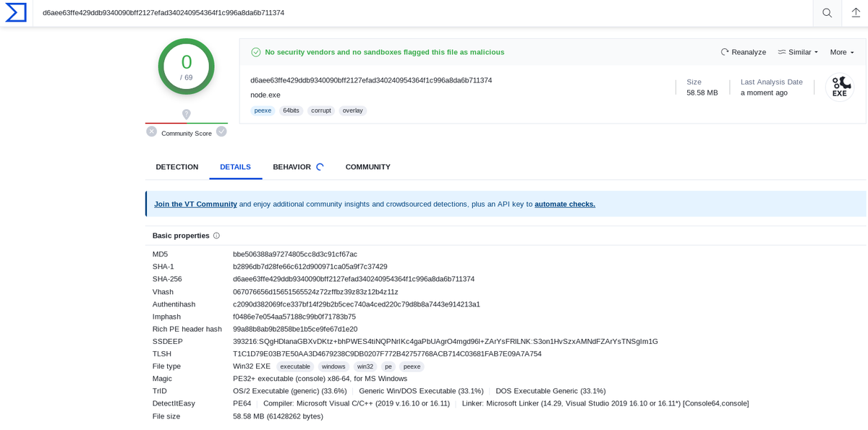Click the Reanalyze button

(743, 52)
